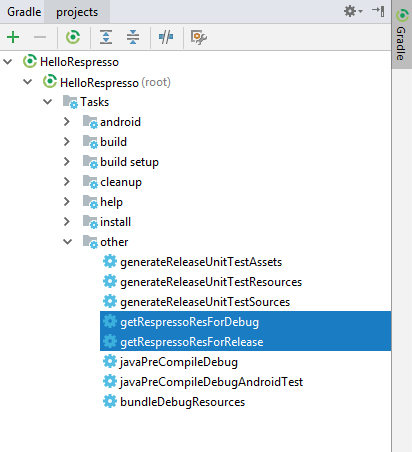Click the other folder icon

[90, 242]
